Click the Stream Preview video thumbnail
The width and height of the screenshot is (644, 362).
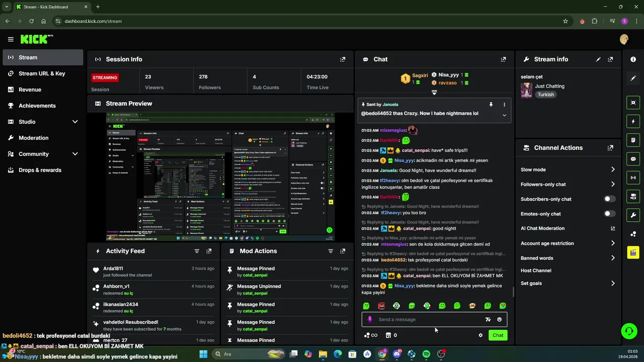[220, 177]
